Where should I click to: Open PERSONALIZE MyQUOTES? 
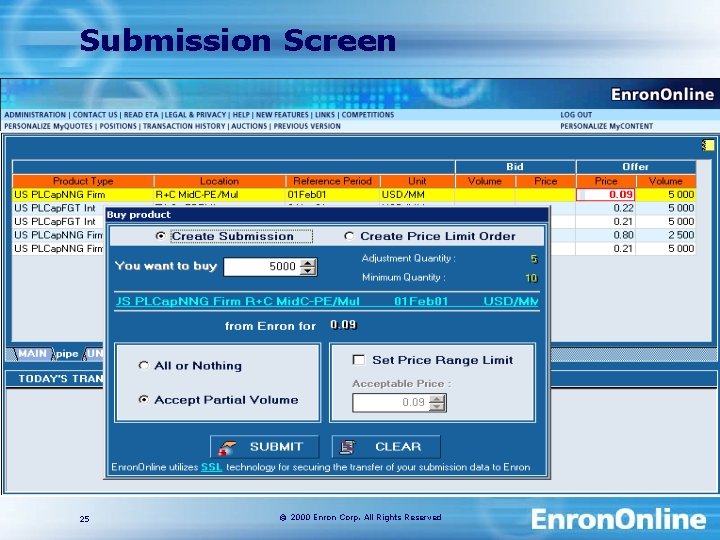point(48,126)
